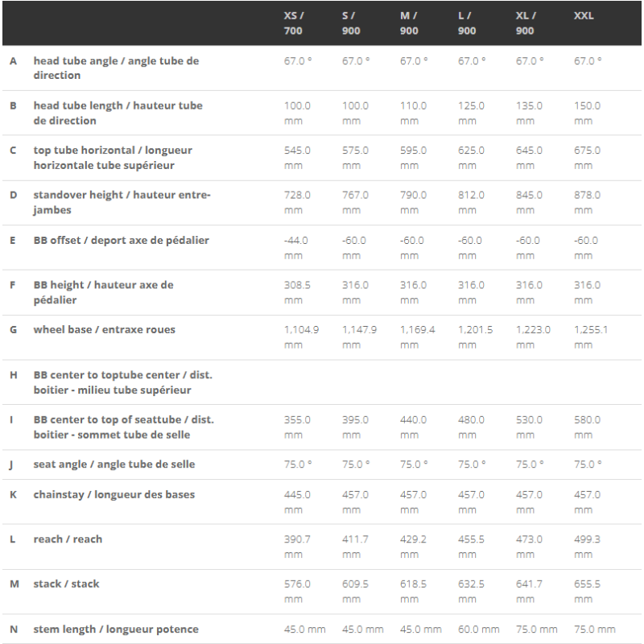Select the XXL size column header
Screen dimensions: 644x644
point(584,16)
